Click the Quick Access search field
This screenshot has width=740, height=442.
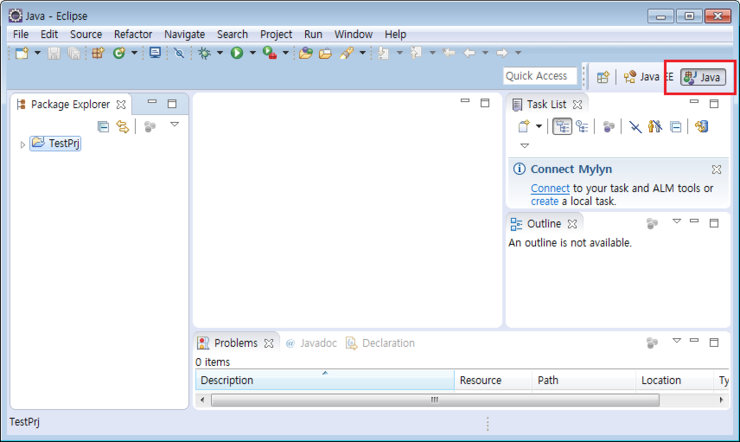(x=540, y=76)
